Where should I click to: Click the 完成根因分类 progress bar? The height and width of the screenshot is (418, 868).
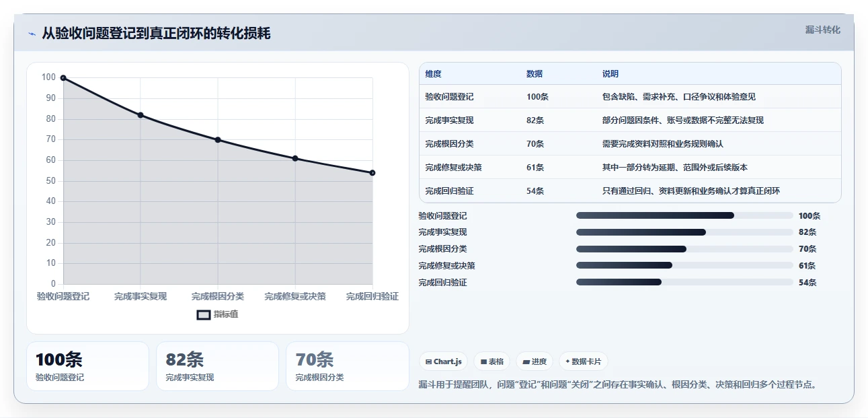pos(684,249)
